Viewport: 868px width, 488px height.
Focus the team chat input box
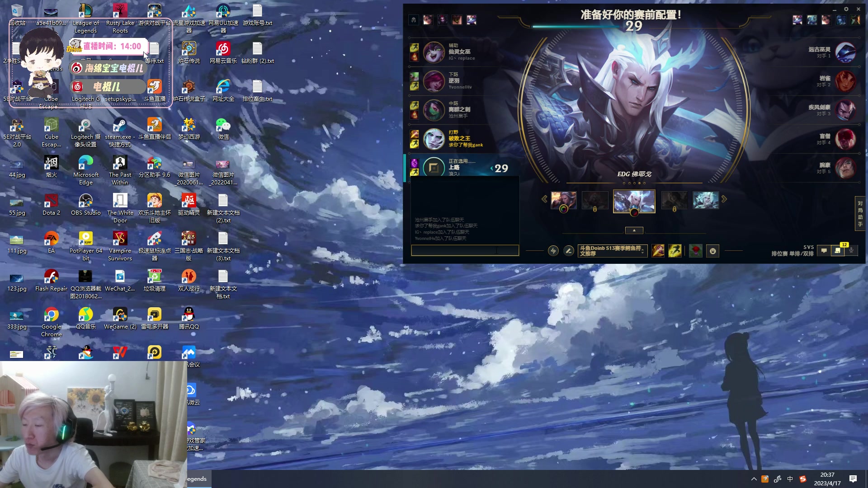tap(465, 250)
